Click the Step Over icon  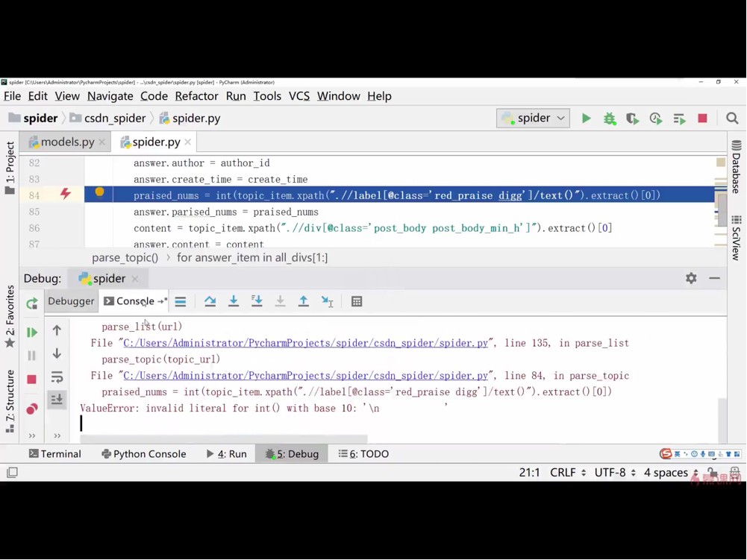coord(210,301)
